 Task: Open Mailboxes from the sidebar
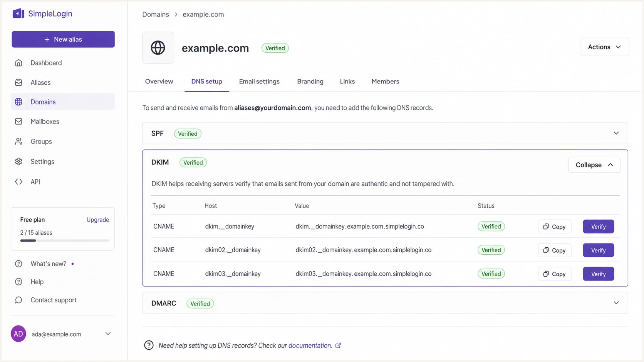coord(63,122)
